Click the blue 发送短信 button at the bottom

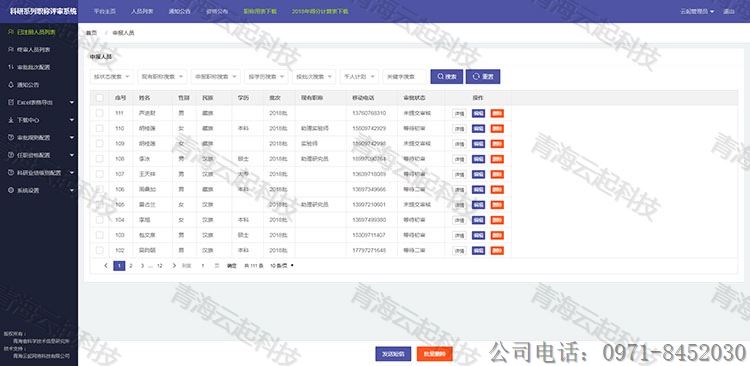pos(393,354)
